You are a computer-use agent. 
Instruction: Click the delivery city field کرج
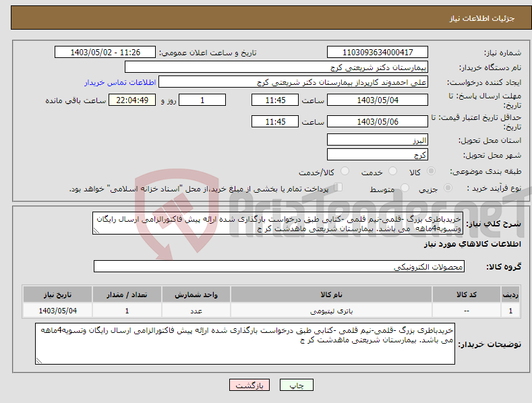coord(378,155)
